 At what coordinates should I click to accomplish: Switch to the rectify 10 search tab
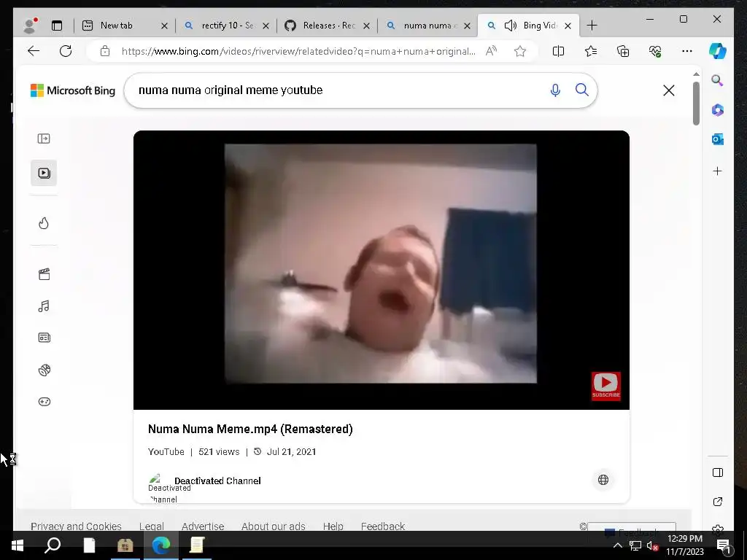[x=228, y=26]
